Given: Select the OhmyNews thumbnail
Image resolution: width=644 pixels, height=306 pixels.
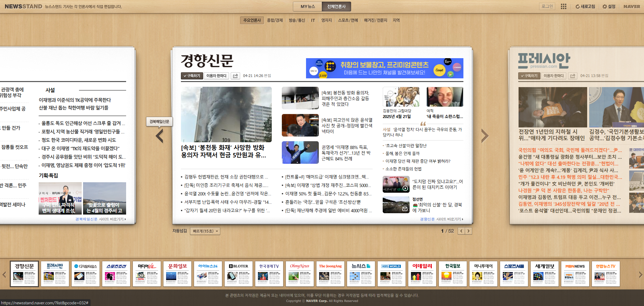Looking at the screenshot, I should click(300, 274).
